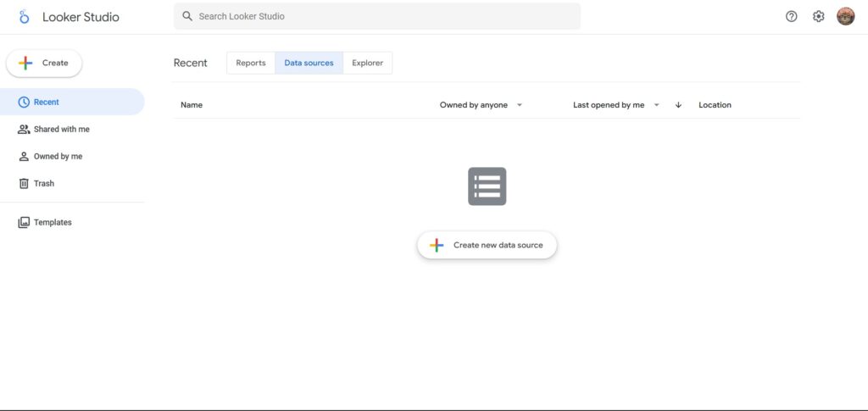Click the Location column header
Viewport: 868px width, 411px height.
715,105
